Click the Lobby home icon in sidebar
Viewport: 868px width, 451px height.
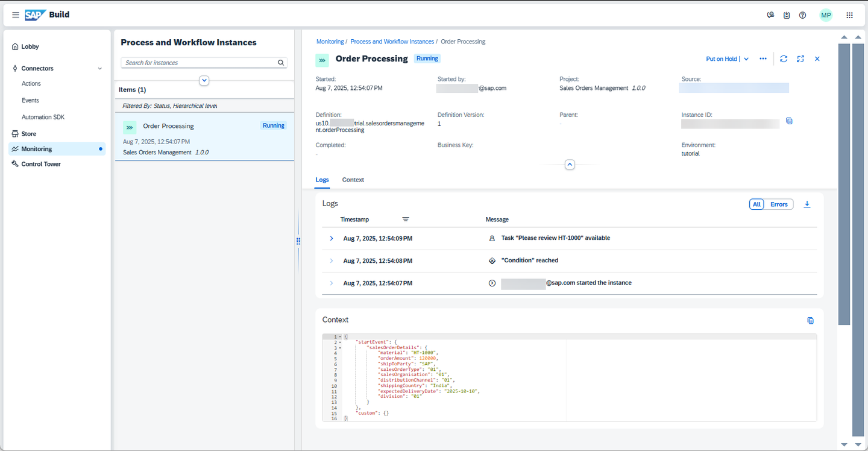[16, 46]
